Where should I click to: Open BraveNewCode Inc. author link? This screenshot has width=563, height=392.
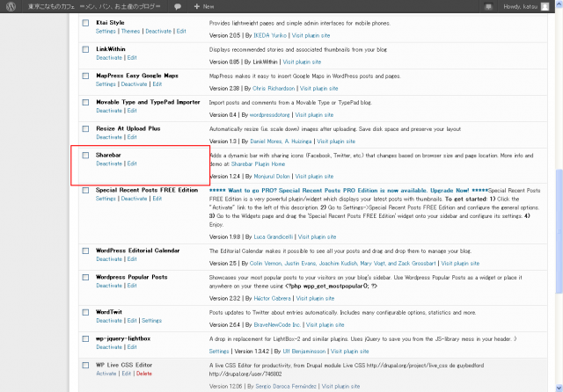tap(277, 325)
